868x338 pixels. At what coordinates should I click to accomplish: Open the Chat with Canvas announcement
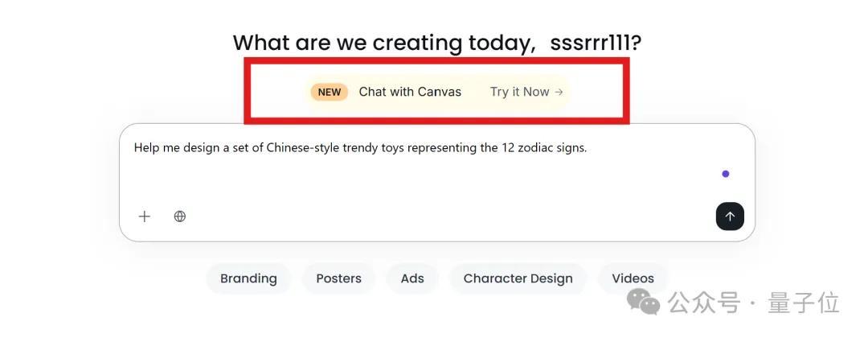(410, 92)
